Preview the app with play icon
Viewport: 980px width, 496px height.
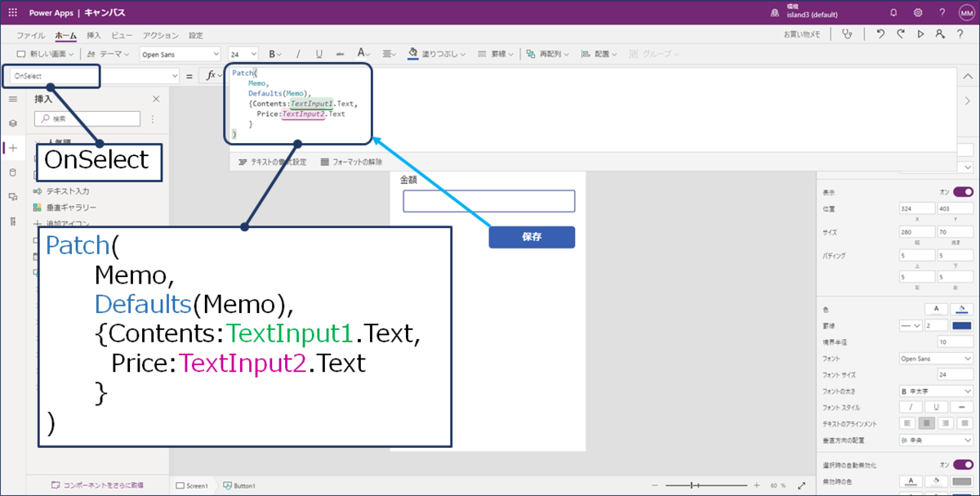[x=921, y=34]
